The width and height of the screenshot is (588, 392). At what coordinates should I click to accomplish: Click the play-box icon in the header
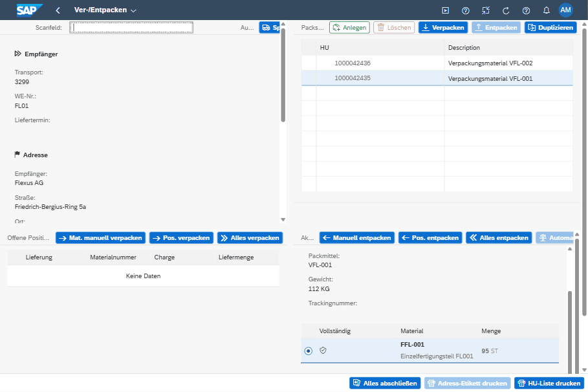coord(446,10)
